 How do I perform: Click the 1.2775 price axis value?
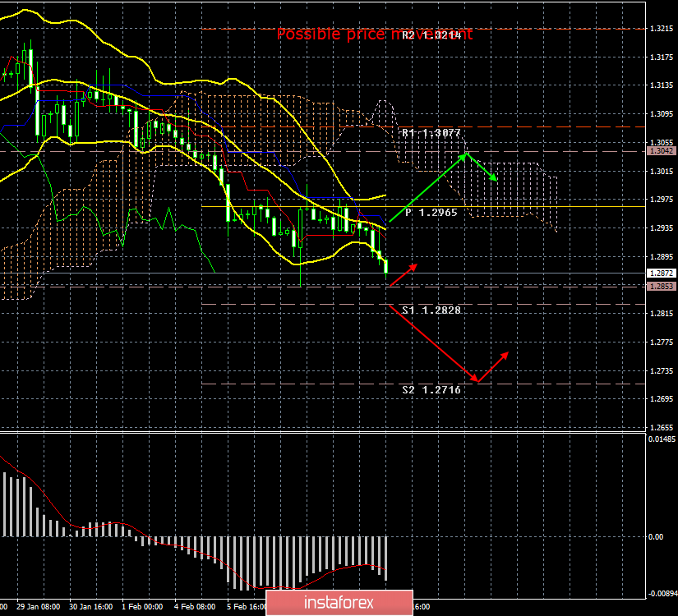pyautogui.click(x=662, y=342)
